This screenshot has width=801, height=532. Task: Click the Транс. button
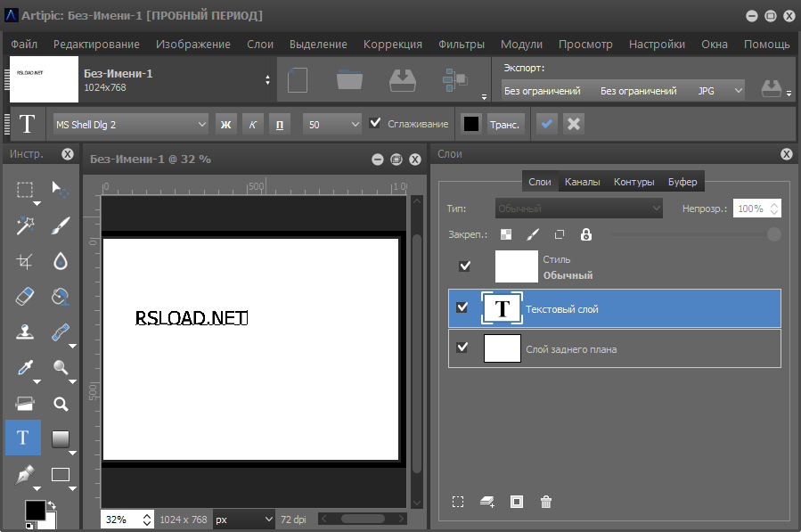(504, 125)
